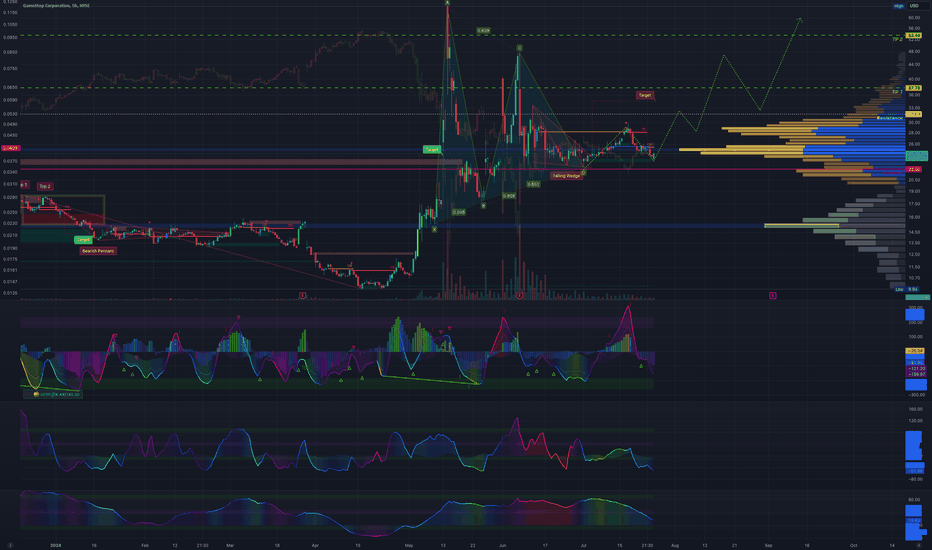Select the TP 2 dashed line label
The height and width of the screenshot is (550, 932).
pos(897,39)
